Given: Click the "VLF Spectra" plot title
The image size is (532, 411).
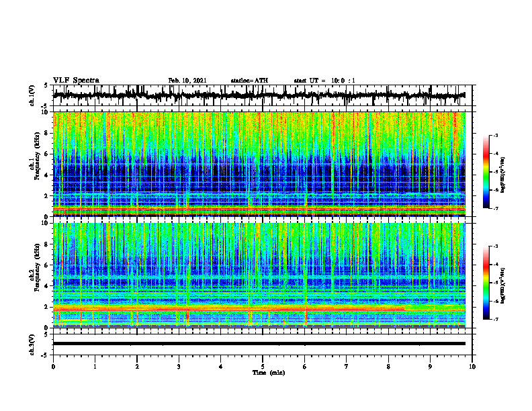Looking at the screenshot, I should pyautogui.click(x=76, y=81).
